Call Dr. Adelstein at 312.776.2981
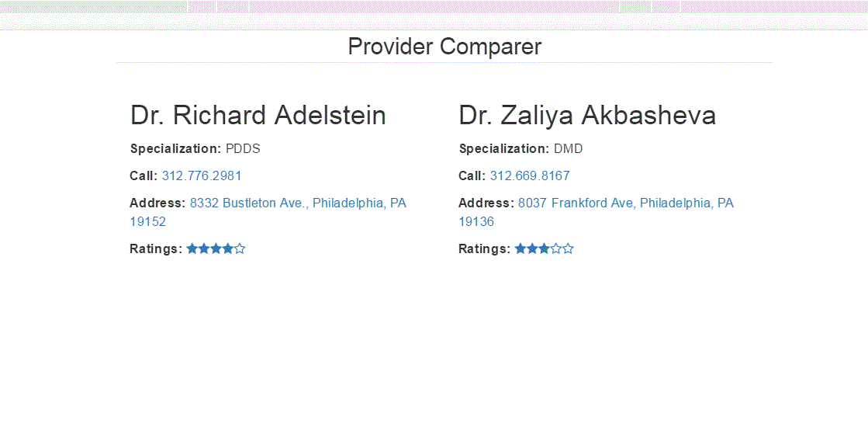868x424 pixels. pos(202,176)
